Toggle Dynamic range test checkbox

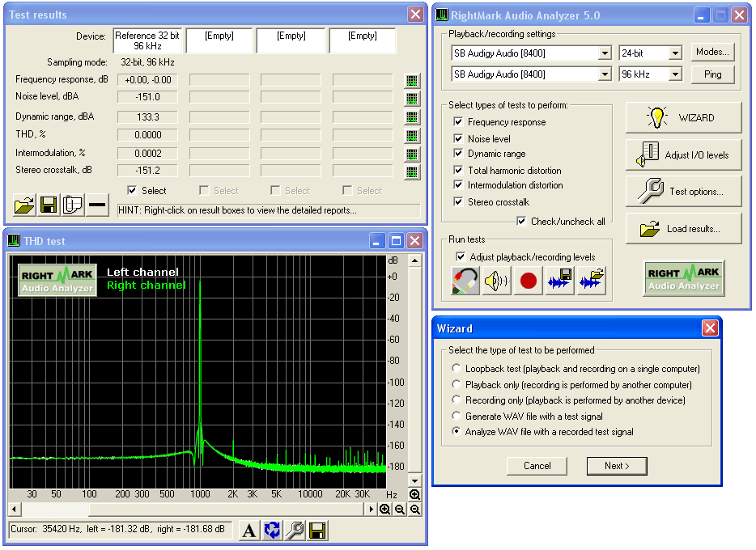pos(458,154)
